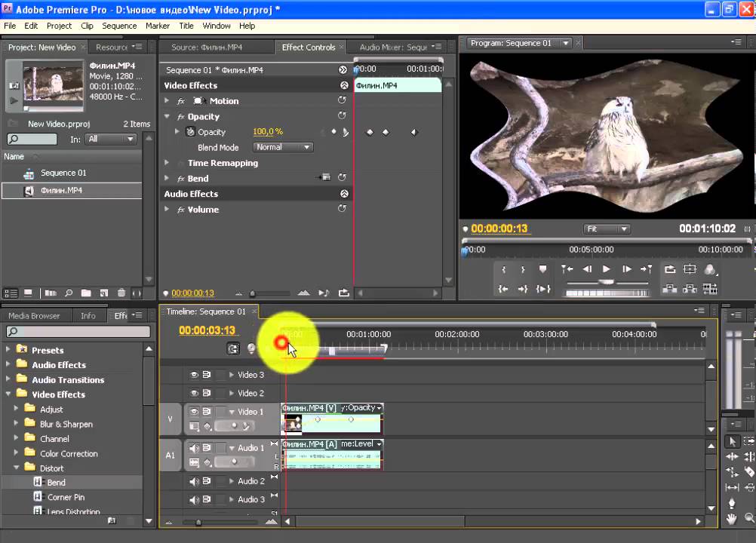The height and width of the screenshot is (543, 756).
Task: Go to In point in Program monitor
Action: tap(503, 289)
